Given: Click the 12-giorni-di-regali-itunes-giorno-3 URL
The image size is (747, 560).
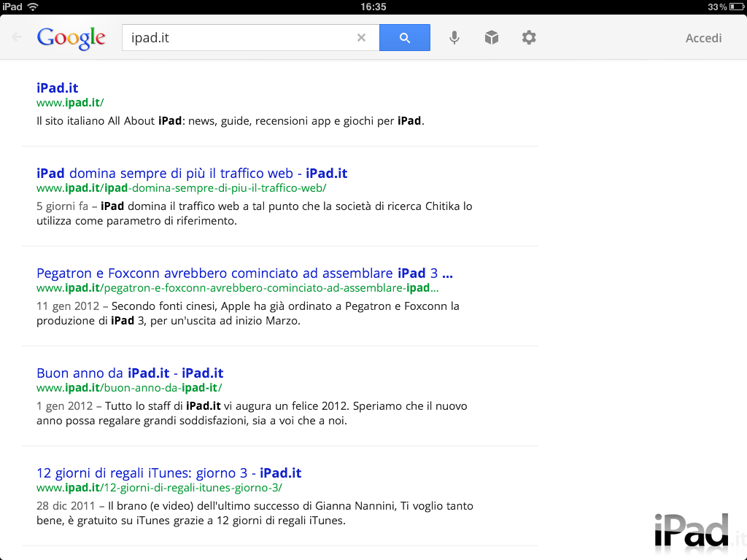Looking at the screenshot, I should pos(159,488).
